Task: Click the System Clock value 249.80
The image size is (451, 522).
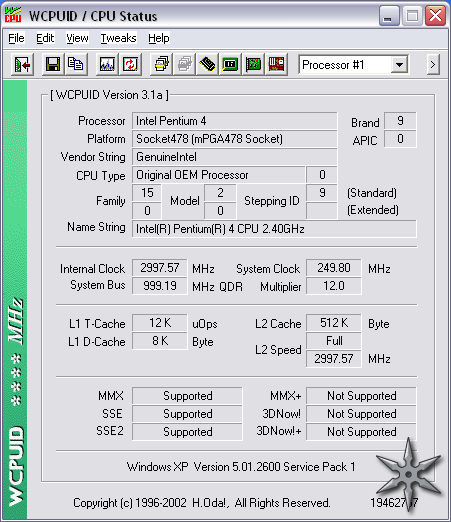Action: [334, 268]
